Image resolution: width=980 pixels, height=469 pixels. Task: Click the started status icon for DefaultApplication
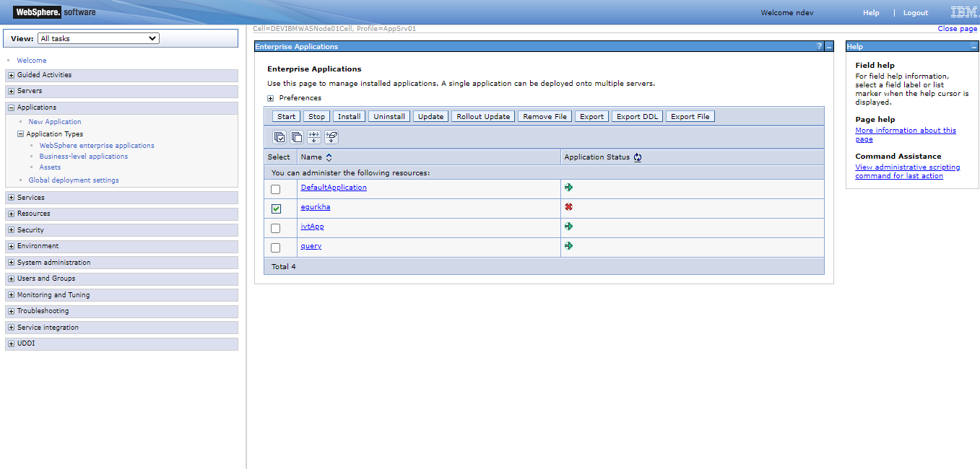(569, 187)
